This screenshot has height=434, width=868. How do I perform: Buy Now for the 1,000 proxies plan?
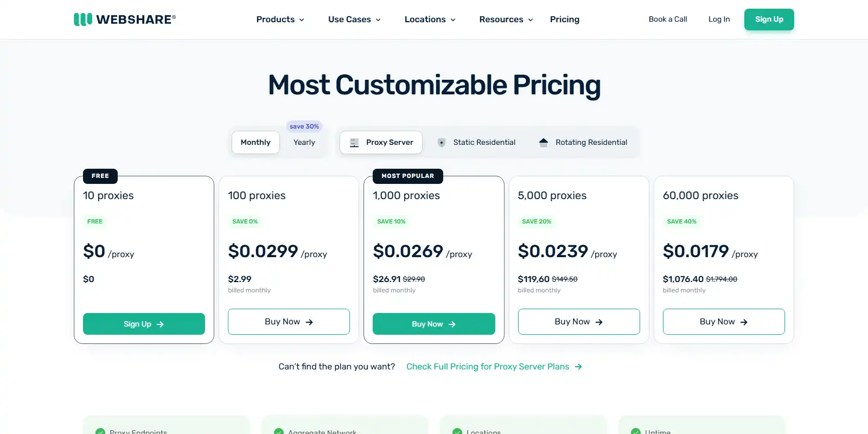pos(434,324)
